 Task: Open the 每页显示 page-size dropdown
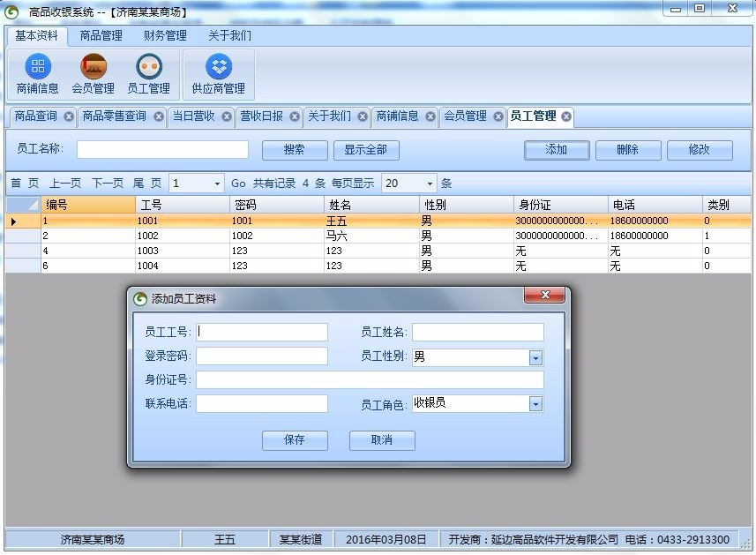430,183
